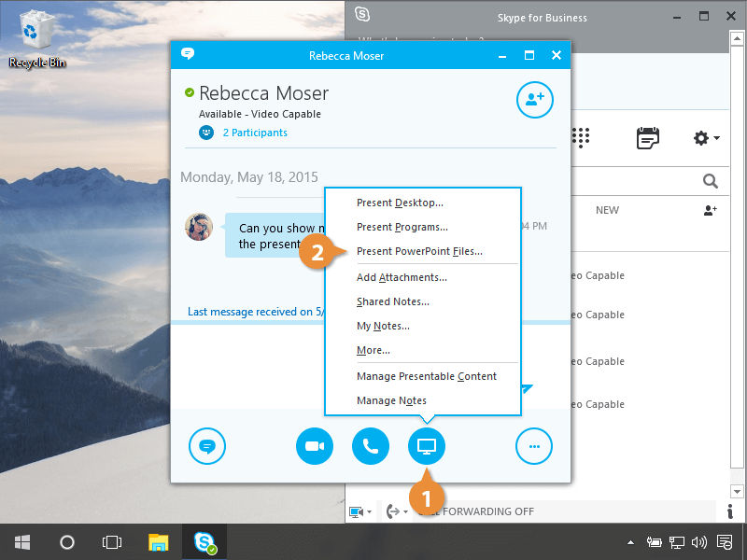Invite more people with add-participant icon
The image size is (747, 560).
pyautogui.click(x=535, y=100)
